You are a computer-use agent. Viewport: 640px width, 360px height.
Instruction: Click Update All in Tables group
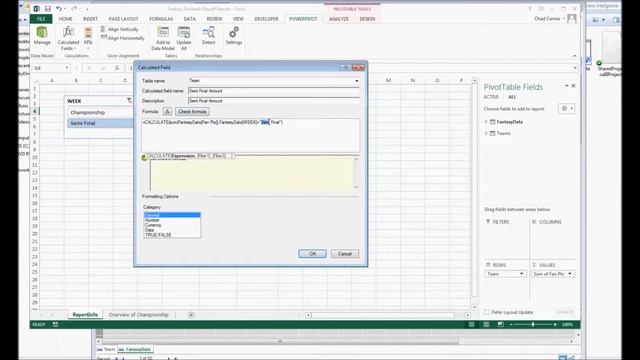pyautogui.click(x=184, y=38)
